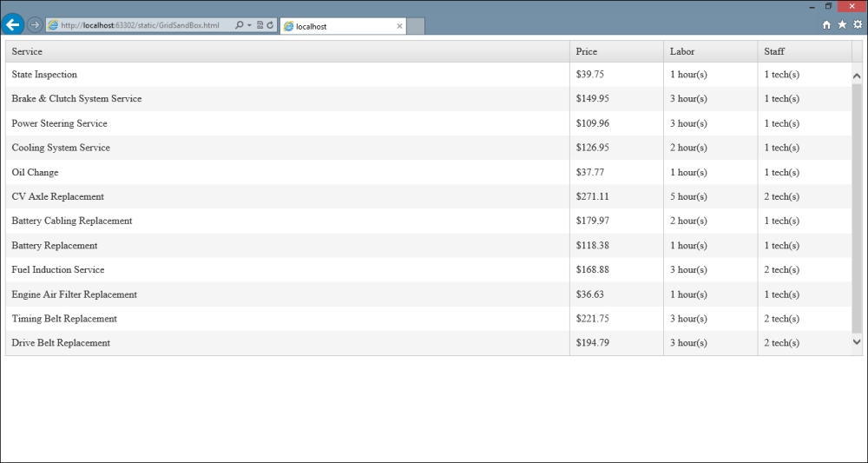Select the Oil Change cell
The width and height of the screenshot is (868, 463).
[287, 172]
